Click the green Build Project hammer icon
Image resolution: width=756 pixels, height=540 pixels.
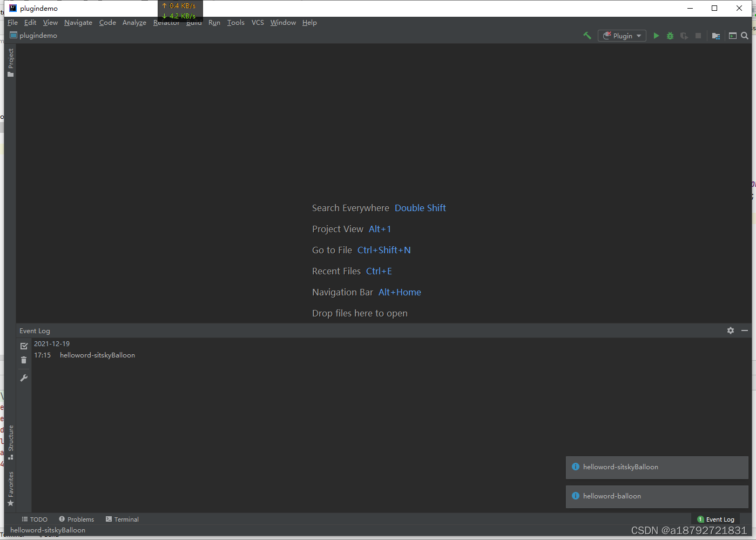587,36
